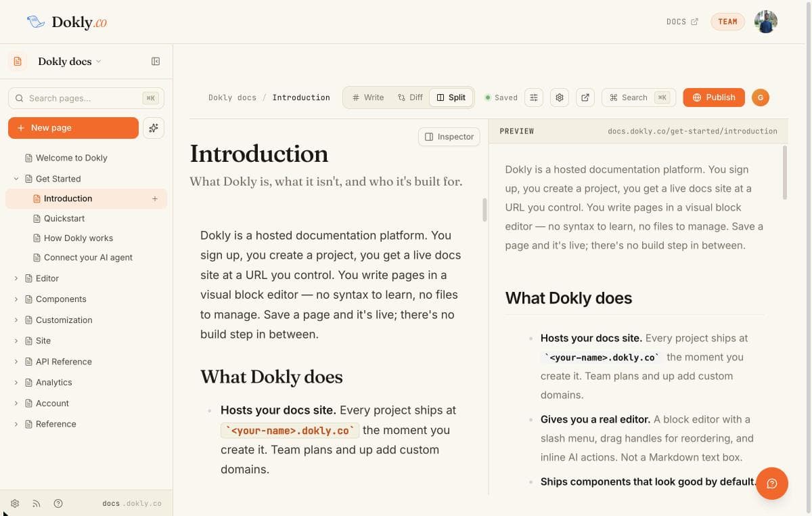The image size is (812, 516).
Task: Open the Dokly docs project dropdown
Action: point(70,61)
